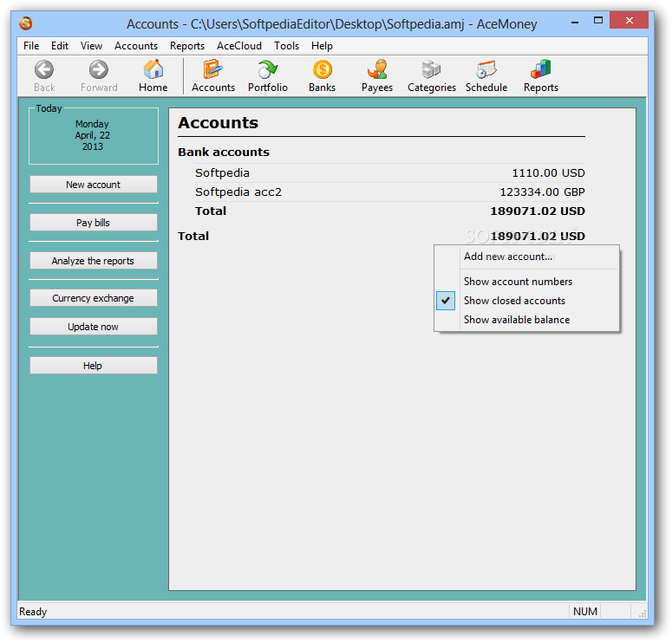
Task: Click the Bank accounts heading
Action: [224, 152]
